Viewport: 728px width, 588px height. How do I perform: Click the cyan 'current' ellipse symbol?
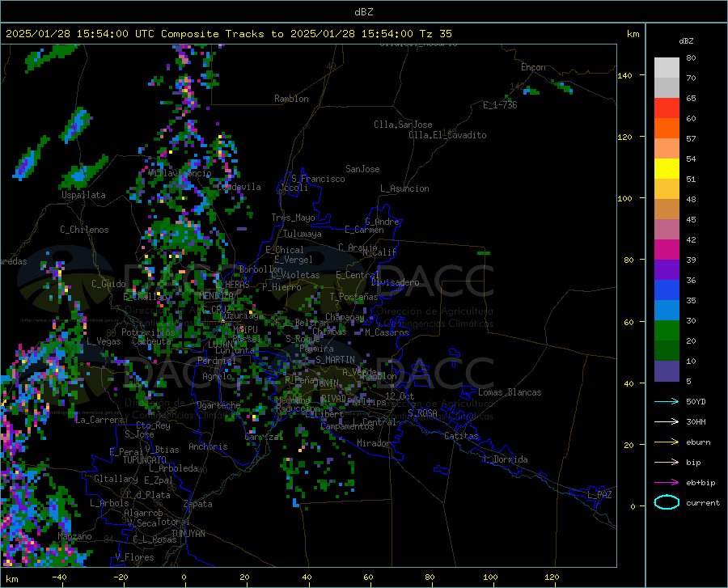point(667,502)
